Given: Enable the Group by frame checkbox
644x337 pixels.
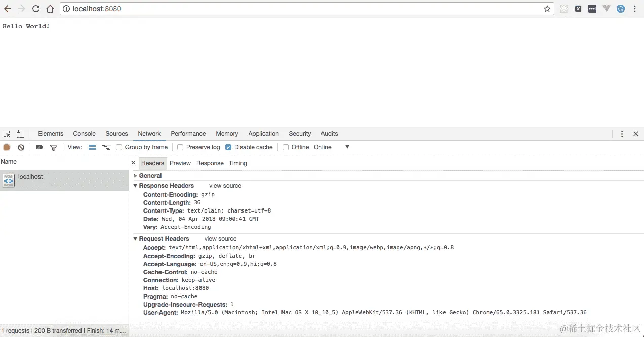Looking at the screenshot, I should click(119, 147).
